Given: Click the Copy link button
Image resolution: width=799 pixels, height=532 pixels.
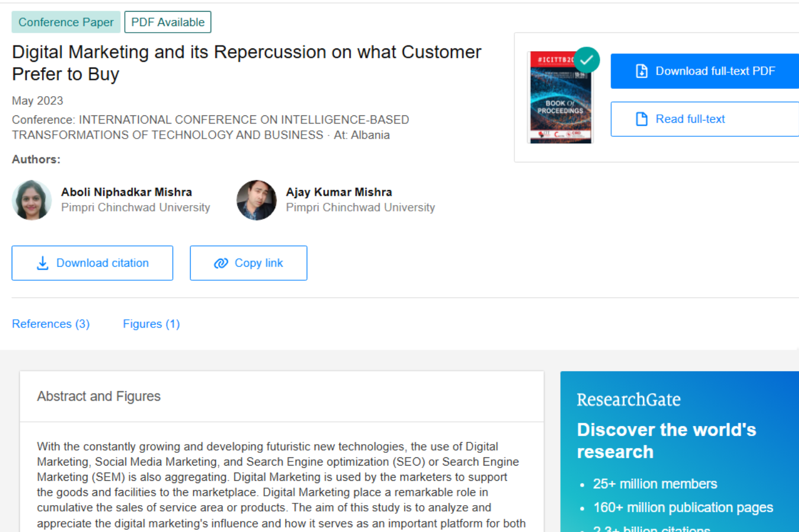Looking at the screenshot, I should pyautogui.click(x=248, y=263).
